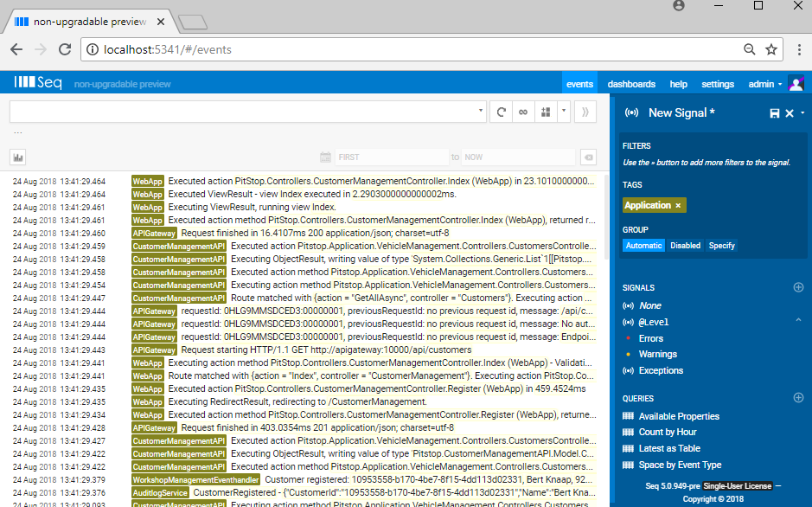This screenshot has width=812, height=507.
Task: Open event 'Executing ViewResult, running view Index.'
Action: tap(253, 207)
